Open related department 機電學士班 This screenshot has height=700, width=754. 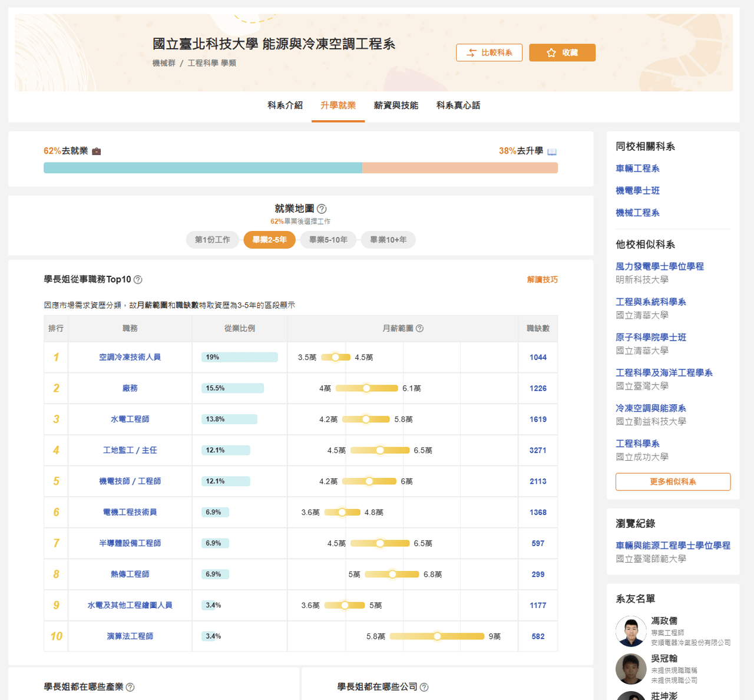click(x=637, y=191)
